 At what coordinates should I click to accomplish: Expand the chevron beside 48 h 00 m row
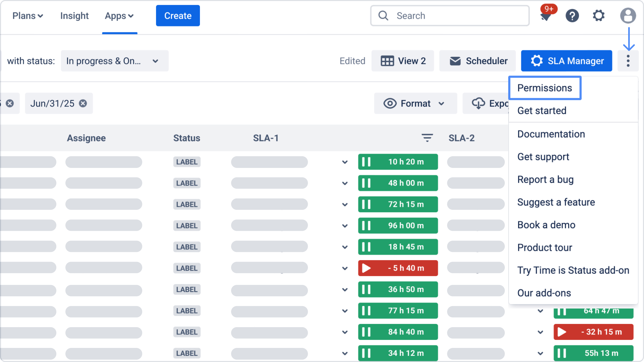coord(345,183)
